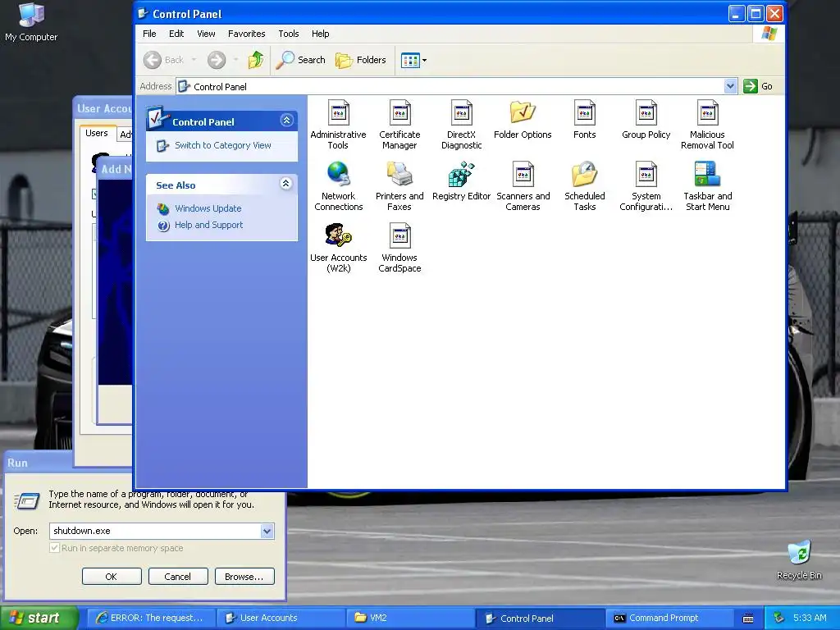The height and width of the screenshot is (630, 840).
Task: Launch Malicious Removal Tool
Action: pyautogui.click(x=707, y=125)
